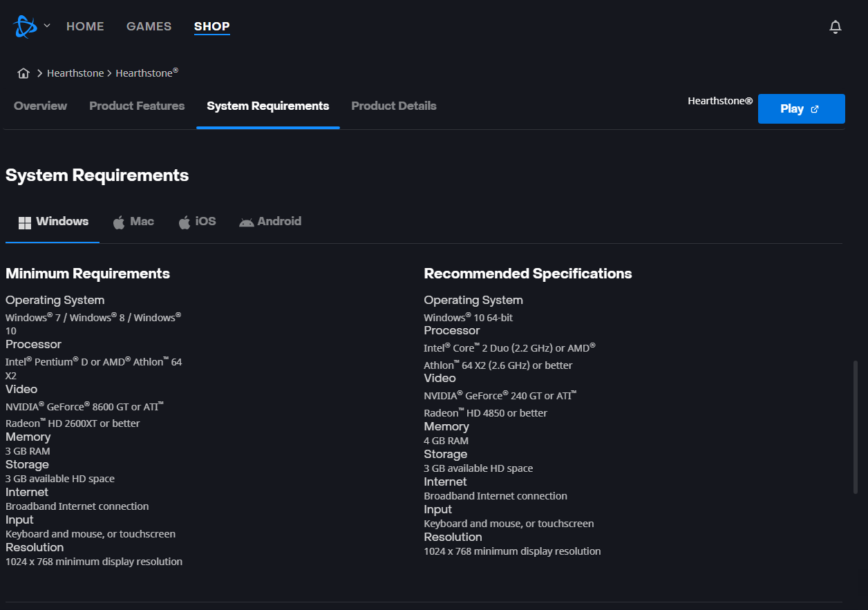Image resolution: width=868 pixels, height=610 pixels.
Task: Switch to the Overview tab
Action: click(40, 106)
